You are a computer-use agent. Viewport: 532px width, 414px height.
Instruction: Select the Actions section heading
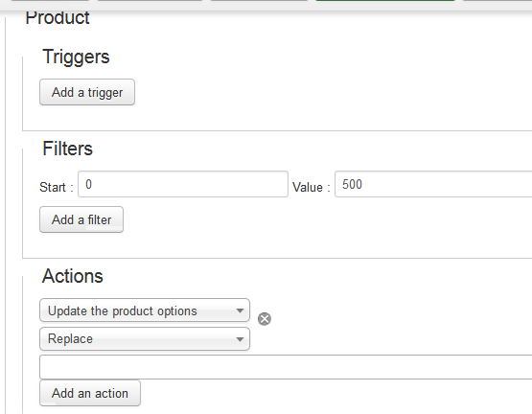click(73, 276)
